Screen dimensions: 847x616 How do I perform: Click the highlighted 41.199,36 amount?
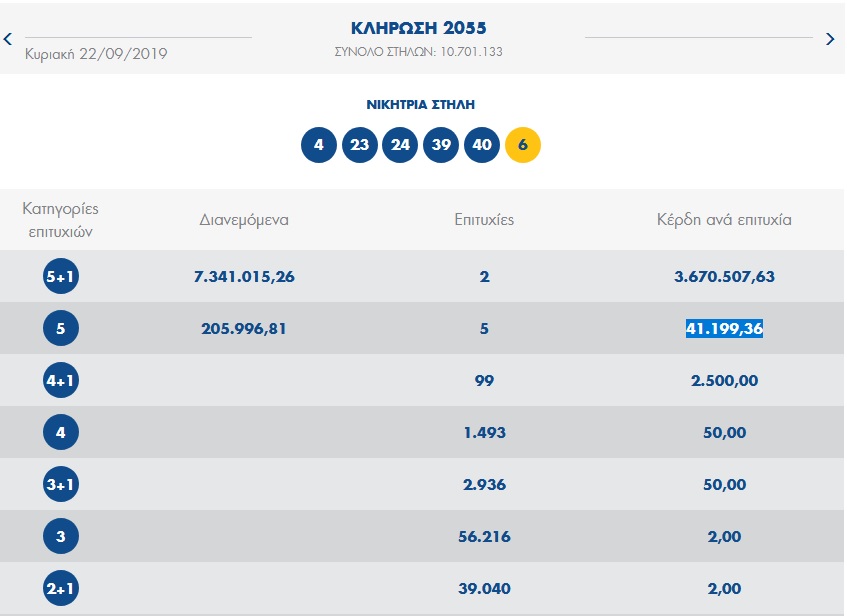(x=724, y=329)
